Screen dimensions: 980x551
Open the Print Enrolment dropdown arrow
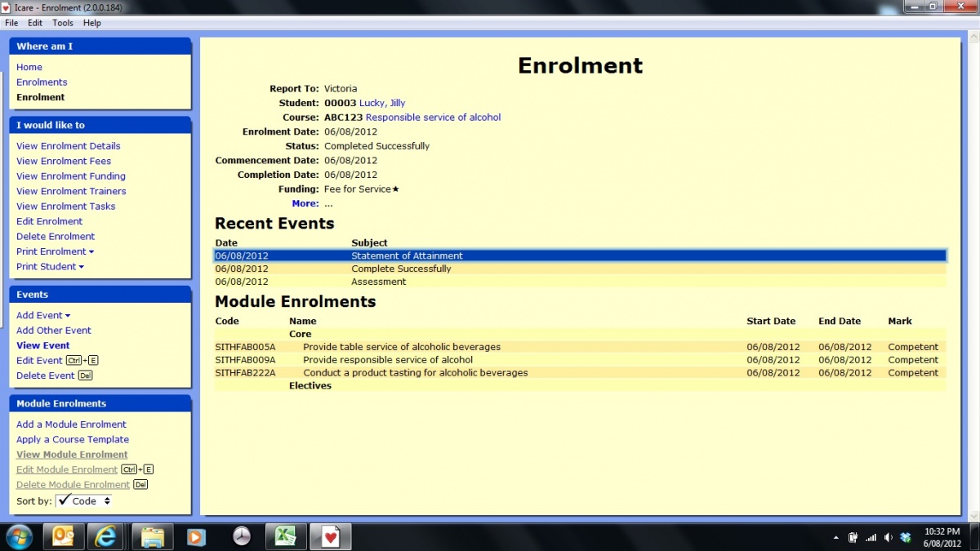[x=91, y=251]
